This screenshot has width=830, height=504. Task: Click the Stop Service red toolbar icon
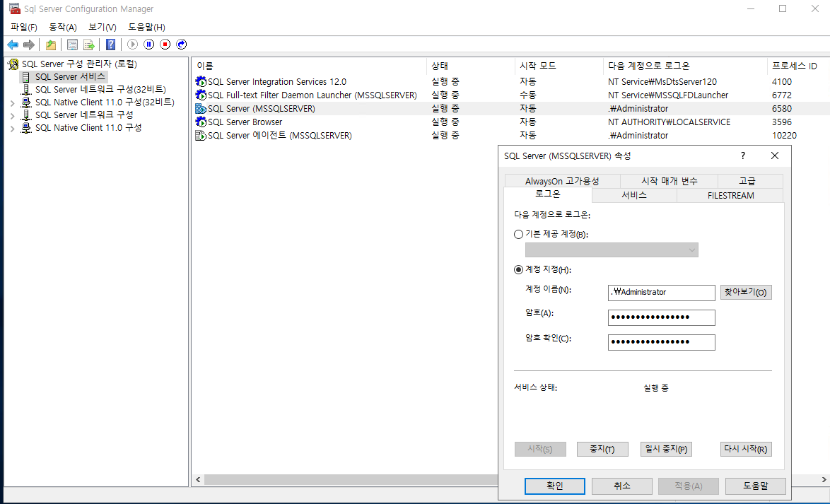point(165,45)
